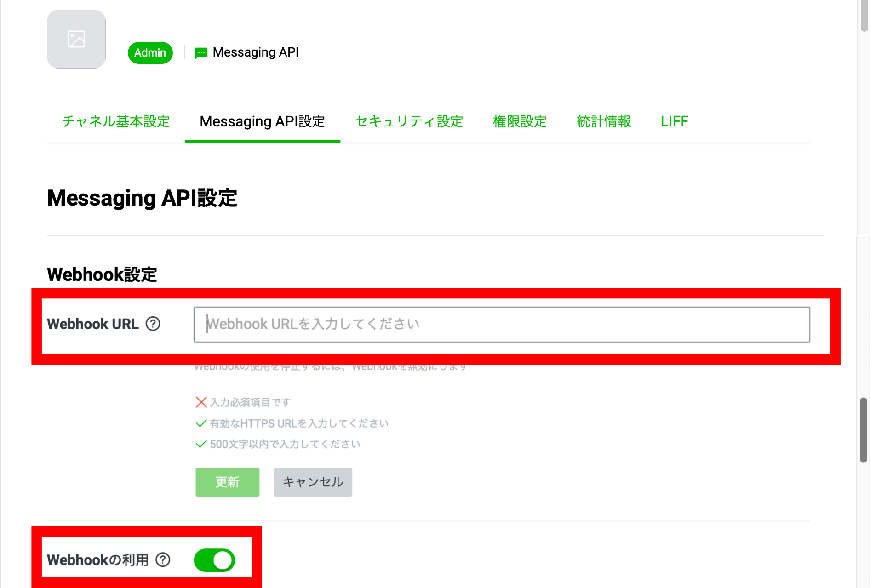Switch to the セキュリティ設定 tab
The height and width of the screenshot is (588, 870).
409,121
